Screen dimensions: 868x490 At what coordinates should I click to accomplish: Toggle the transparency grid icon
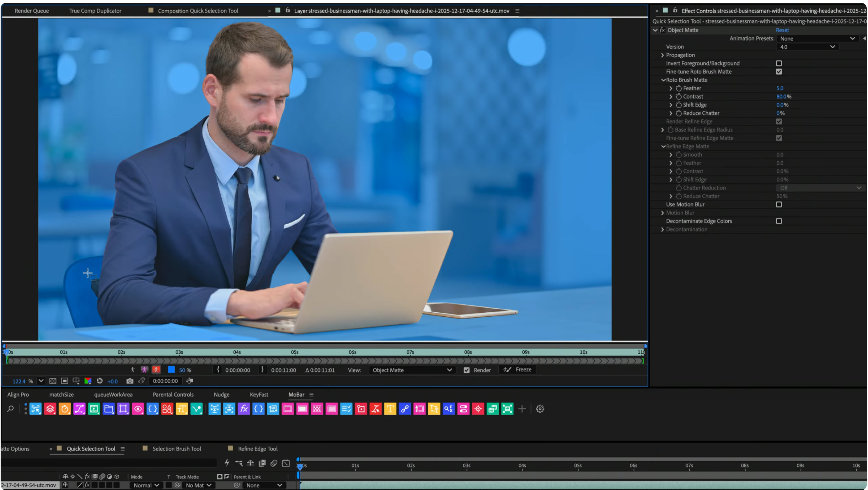pos(53,381)
